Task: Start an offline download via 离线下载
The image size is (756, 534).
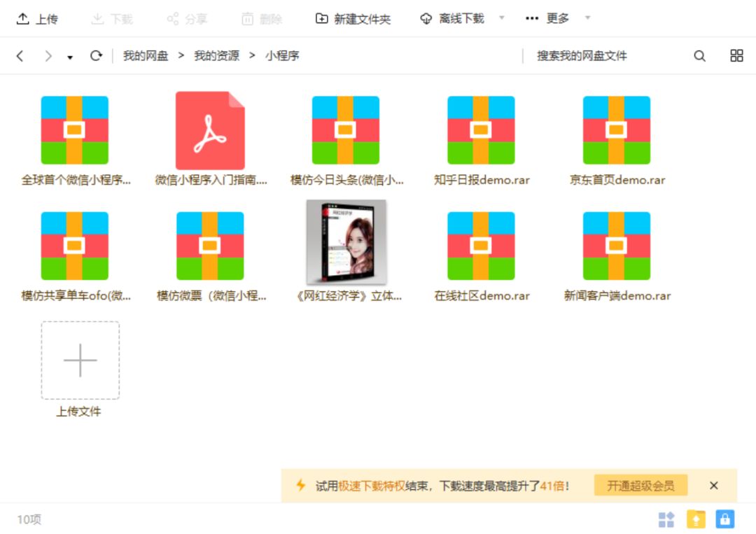Action: point(452,19)
